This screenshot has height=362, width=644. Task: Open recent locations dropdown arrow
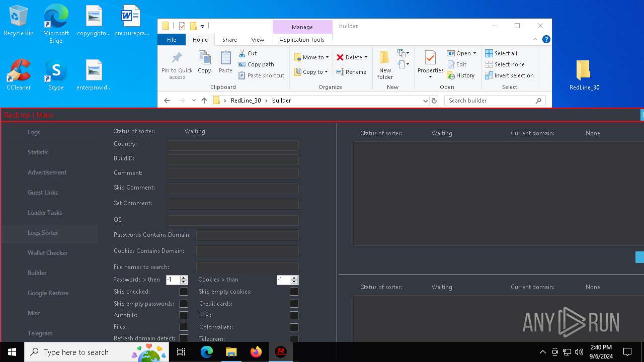pyautogui.click(x=194, y=101)
